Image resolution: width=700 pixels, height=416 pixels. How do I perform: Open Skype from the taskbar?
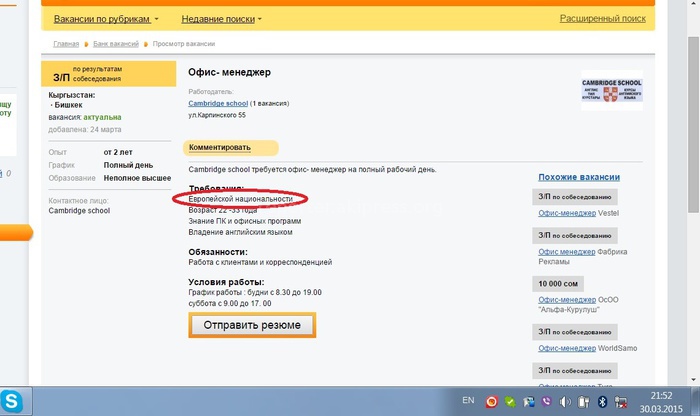pyautogui.click(x=12, y=402)
